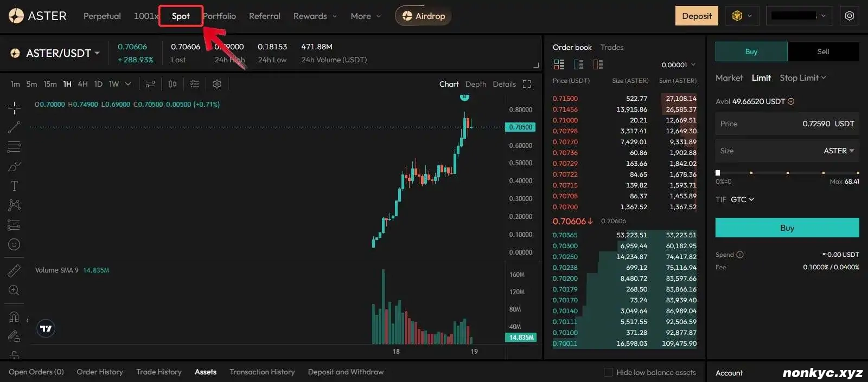Click the order size percentage slider
The image size is (868, 382).
[787, 173]
